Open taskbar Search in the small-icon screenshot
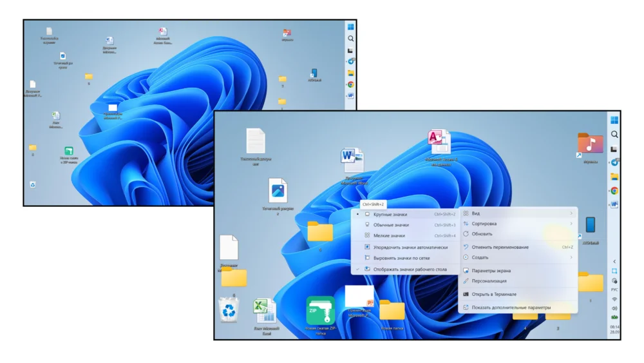The height and width of the screenshot is (363, 644). (350, 38)
